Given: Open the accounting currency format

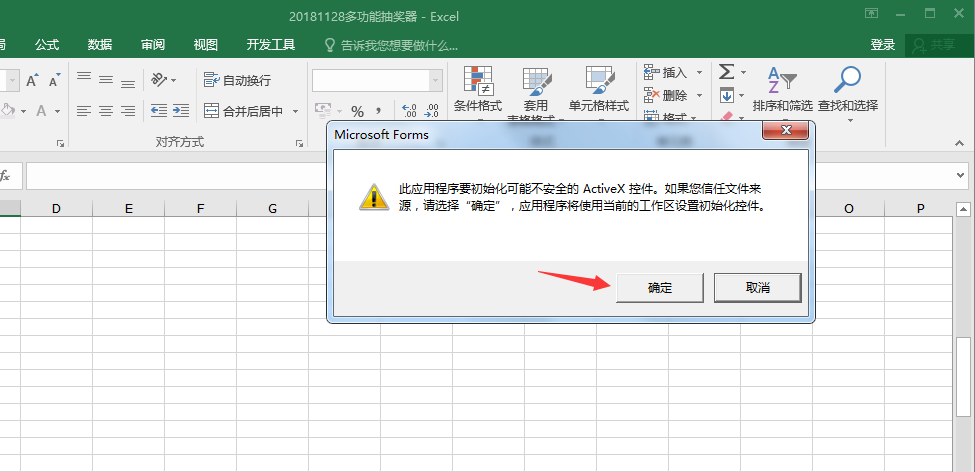Looking at the screenshot, I should click(323, 111).
